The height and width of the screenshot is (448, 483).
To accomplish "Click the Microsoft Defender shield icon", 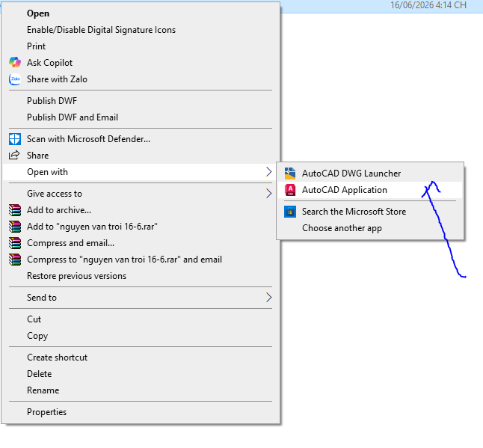I will 15,139.
